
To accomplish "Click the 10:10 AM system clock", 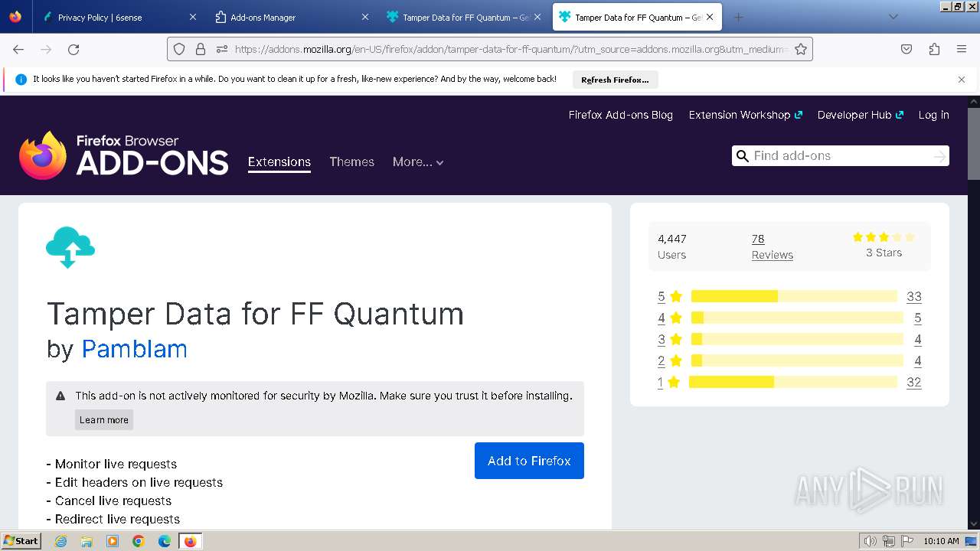I will click(x=941, y=541).
